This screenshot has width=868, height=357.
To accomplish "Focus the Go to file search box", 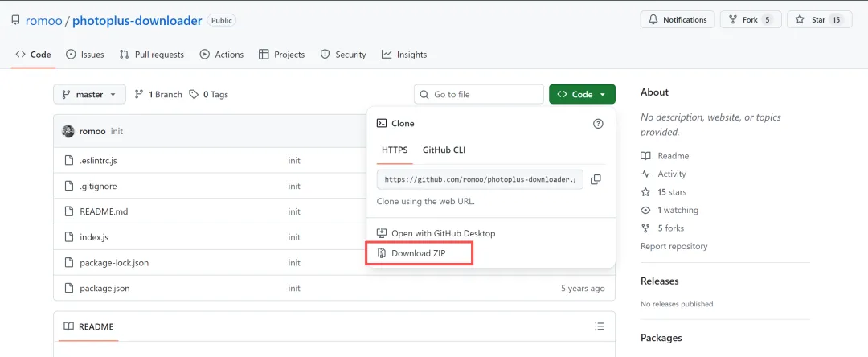I will click(485, 94).
